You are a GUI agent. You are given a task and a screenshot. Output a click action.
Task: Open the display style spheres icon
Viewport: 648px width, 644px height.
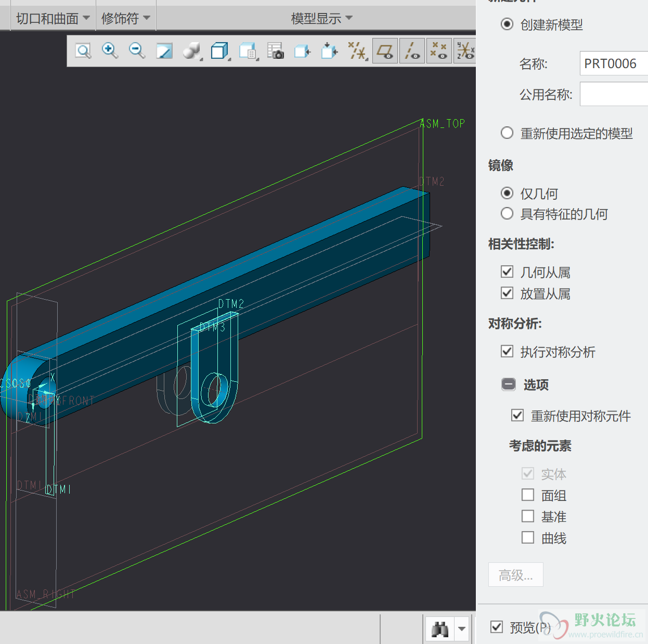[192, 51]
